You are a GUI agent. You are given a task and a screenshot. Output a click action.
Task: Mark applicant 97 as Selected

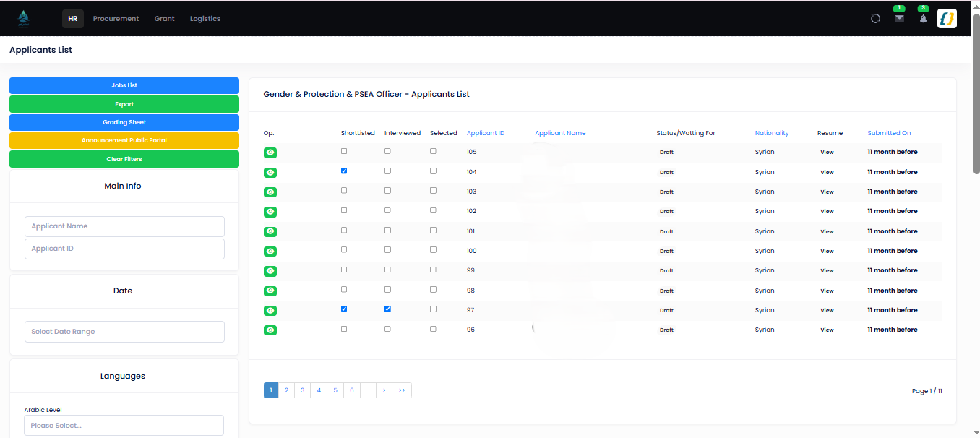[433, 309]
